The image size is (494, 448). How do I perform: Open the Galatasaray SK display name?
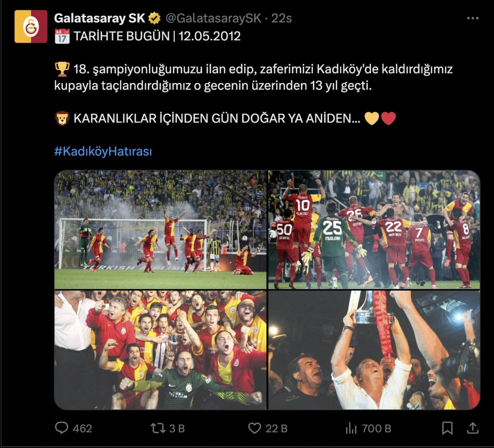coord(100,19)
